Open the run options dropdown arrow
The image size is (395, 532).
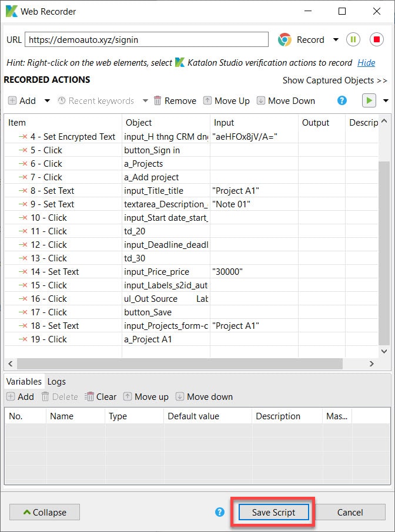(386, 101)
